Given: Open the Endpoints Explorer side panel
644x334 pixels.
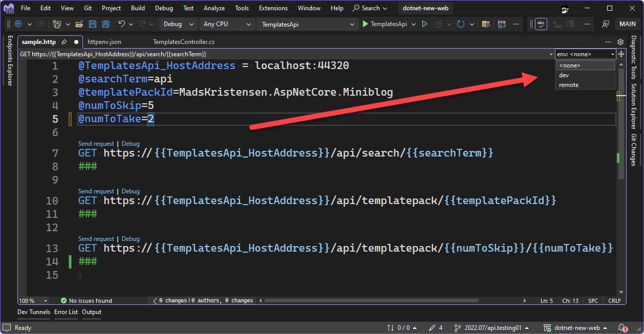Looking at the screenshot, I should click(9, 60).
